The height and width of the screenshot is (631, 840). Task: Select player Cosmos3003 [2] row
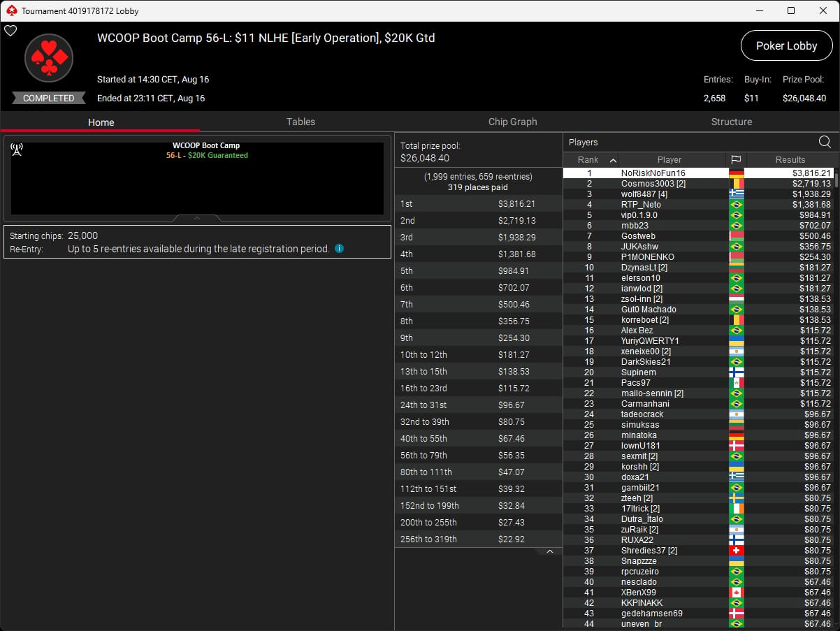(x=698, y=183)
